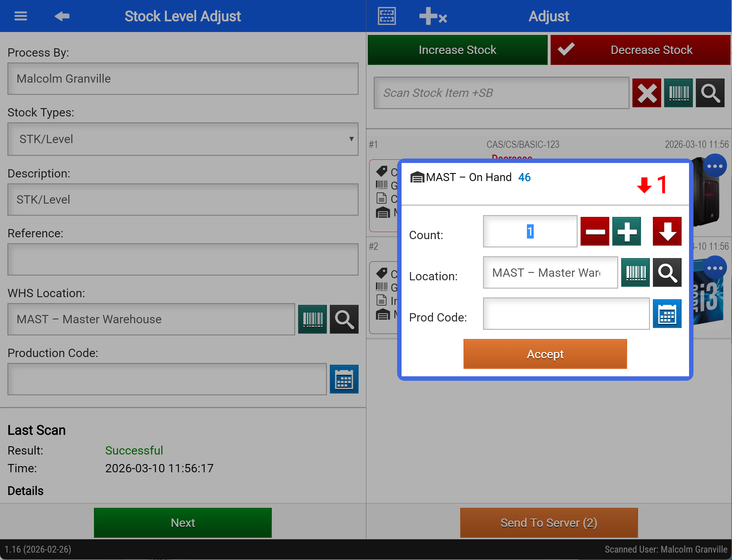The image size is (732, 560).
Task: Click the green Next button
Action: [183, 523]
